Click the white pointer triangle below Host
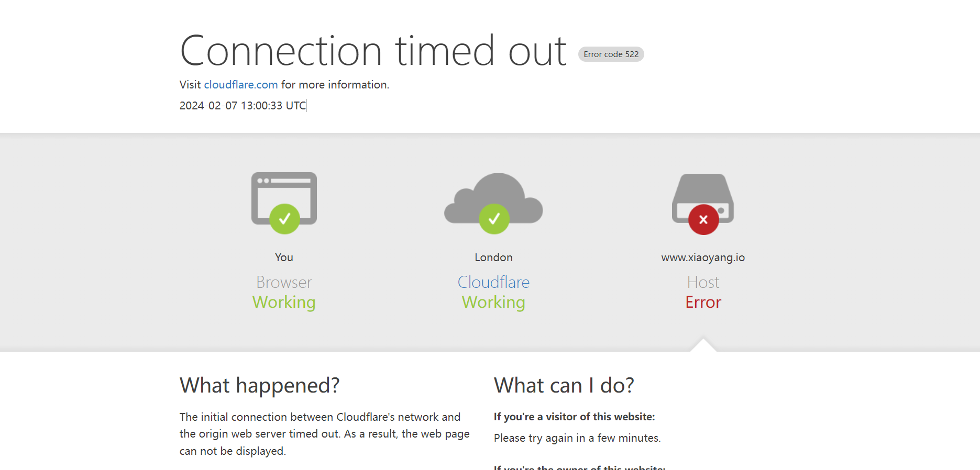 (703, 345)
